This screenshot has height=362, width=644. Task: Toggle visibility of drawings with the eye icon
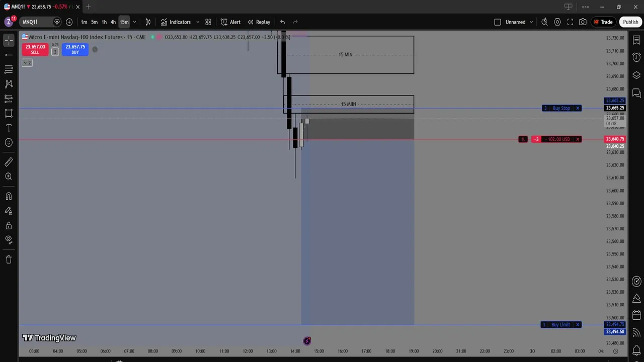coord(9,240)
